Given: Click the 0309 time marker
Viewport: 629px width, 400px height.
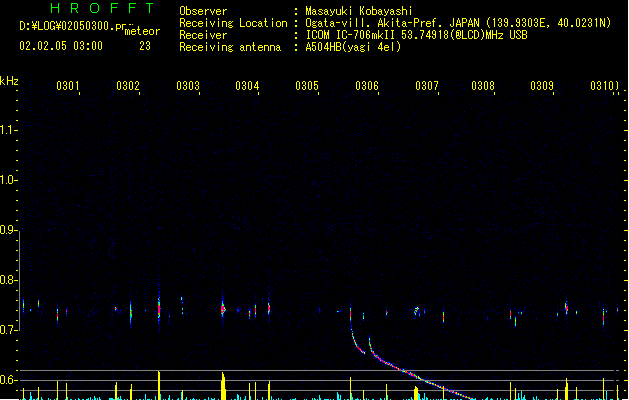Looking at the screenshot, I should (542, 86).
